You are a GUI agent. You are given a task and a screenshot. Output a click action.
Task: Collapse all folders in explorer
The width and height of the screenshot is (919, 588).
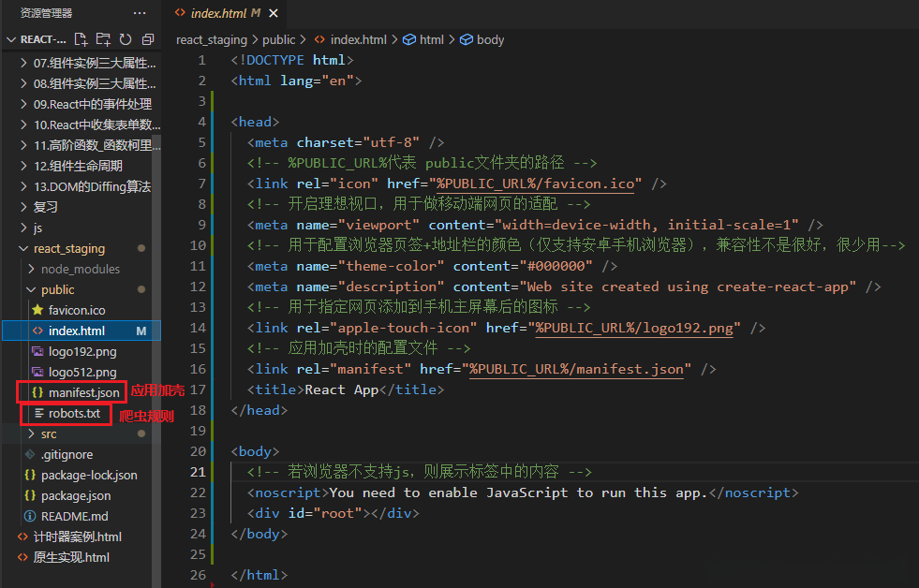pyautogui.click(x=147, y=40)
